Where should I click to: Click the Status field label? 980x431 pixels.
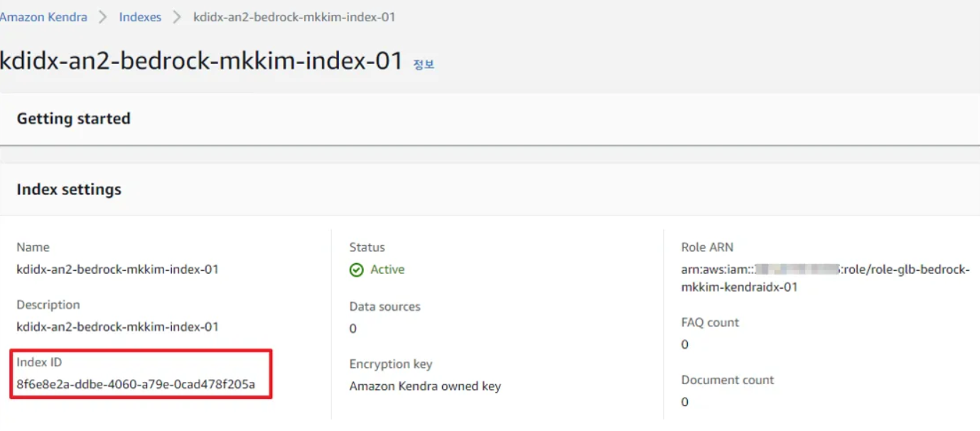[x=367, y=248]
